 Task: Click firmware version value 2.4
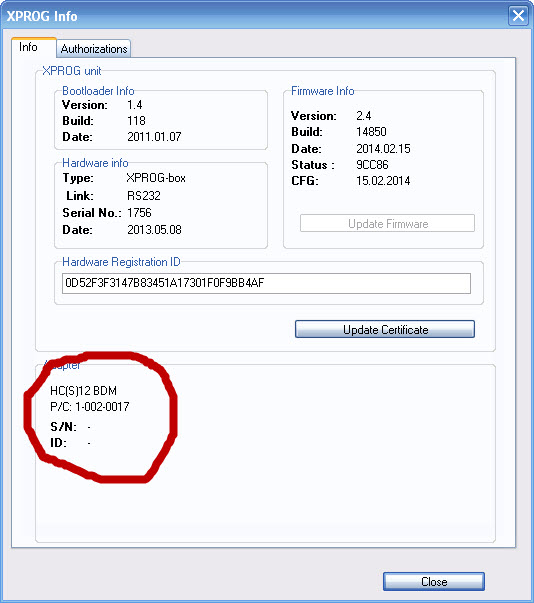[x=364, y=116]
